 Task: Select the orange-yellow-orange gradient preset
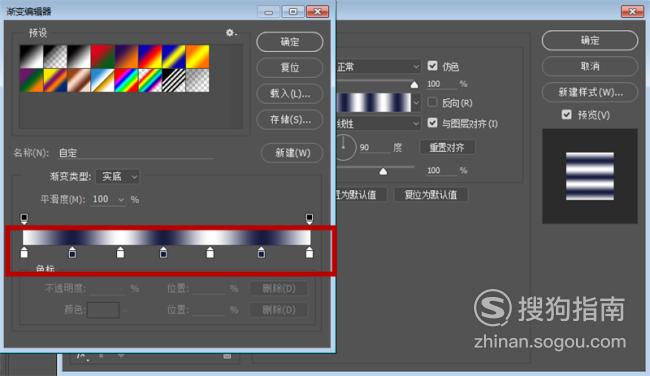pyautogui.click(x=197, y=56)
